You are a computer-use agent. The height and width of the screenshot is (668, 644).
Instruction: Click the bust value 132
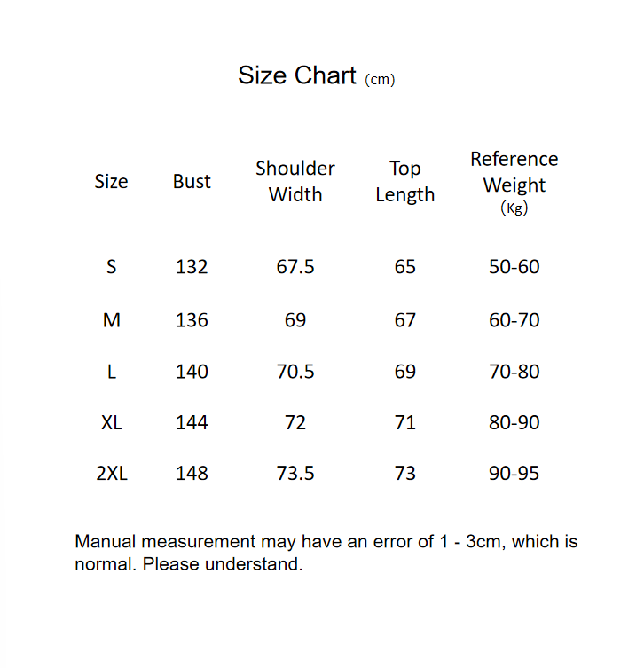(x=192, y=267)
